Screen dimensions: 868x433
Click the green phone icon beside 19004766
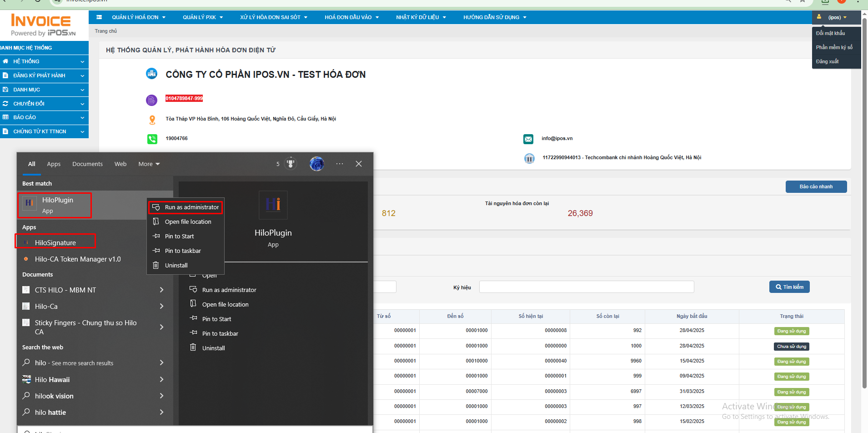point(152,139)
